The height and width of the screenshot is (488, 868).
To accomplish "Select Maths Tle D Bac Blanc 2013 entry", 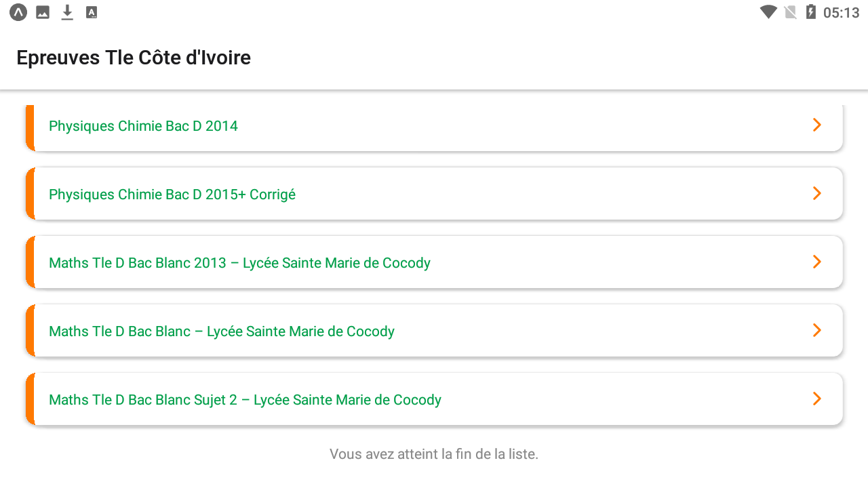I will pos(434,262).
